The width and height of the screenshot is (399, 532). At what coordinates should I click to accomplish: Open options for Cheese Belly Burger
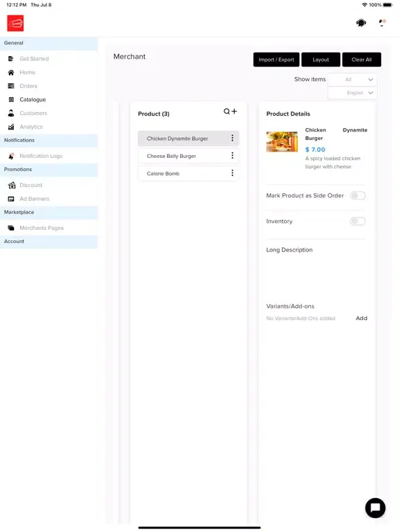233,155
